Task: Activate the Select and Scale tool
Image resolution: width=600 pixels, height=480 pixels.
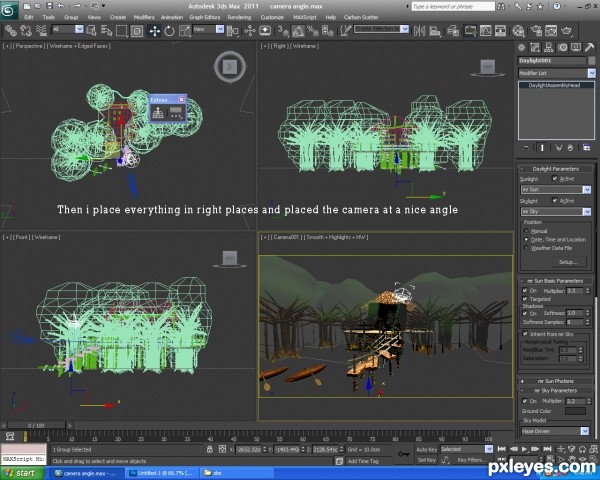Action: [x=185, y=31]
